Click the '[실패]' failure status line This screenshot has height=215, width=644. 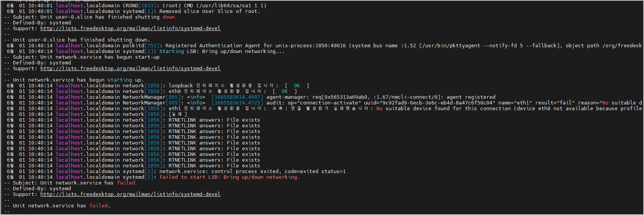[178, 114]
